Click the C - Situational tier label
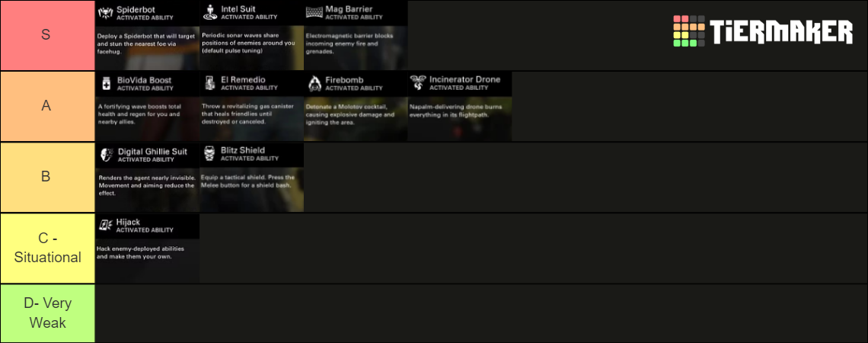The image size is (868, 343). (x=46, y=248)
